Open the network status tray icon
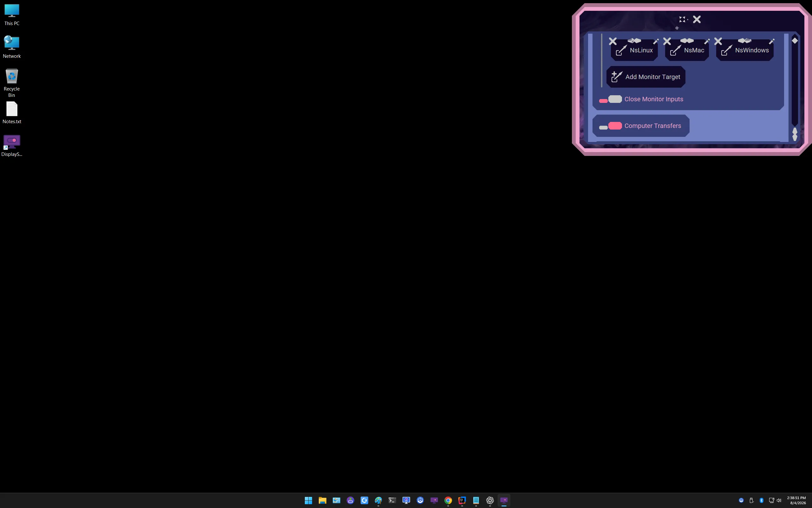The width and height of the screenshot is (812, 508). 771,500
